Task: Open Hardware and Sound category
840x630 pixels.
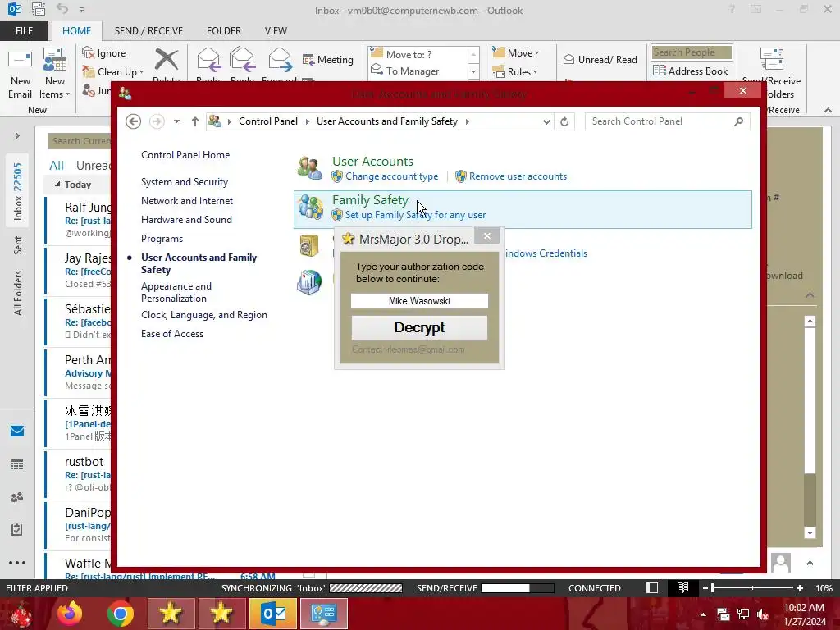Action: pos(186,220)
